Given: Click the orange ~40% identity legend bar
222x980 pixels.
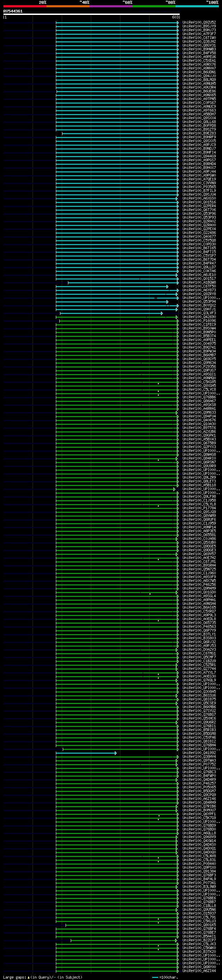Looking at the screenshot, I should (x=68, y=6).
